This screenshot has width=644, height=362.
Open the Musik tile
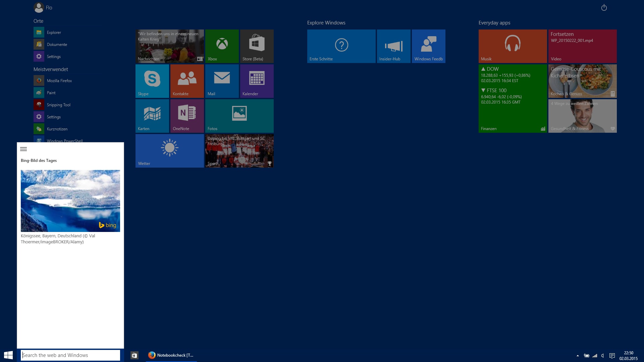[x=513, y=46]
